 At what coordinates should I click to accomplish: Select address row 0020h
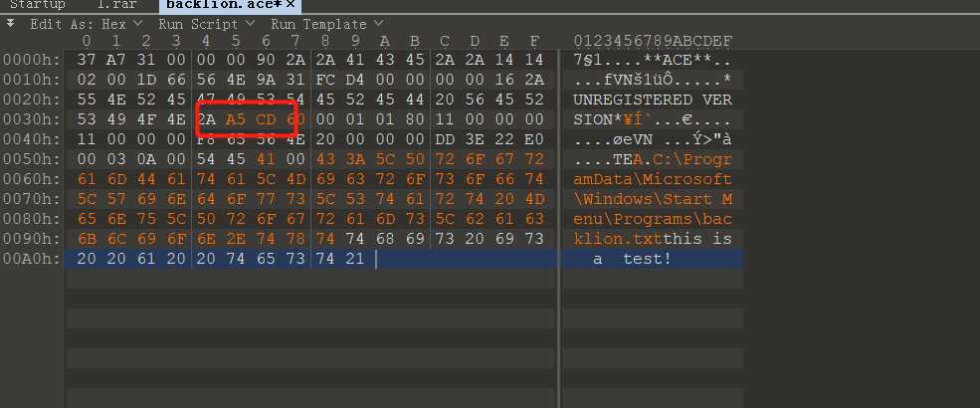click(x=32, y=100)
